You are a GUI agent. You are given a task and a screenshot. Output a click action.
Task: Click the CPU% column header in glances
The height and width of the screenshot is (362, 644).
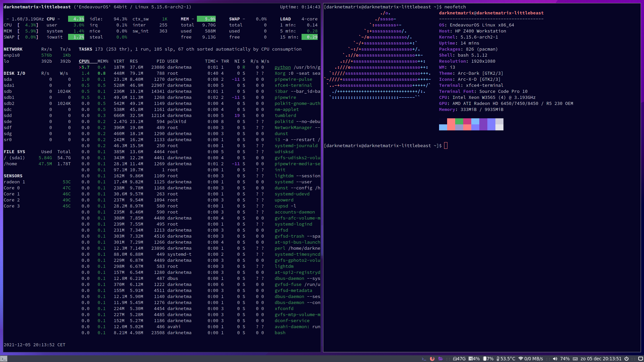point(84,61)
